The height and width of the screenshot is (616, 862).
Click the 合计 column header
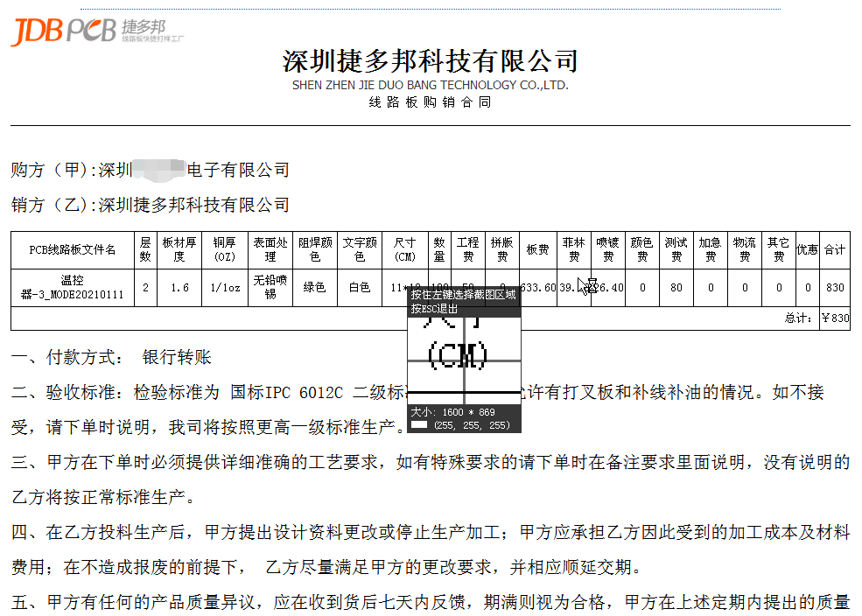835,250
